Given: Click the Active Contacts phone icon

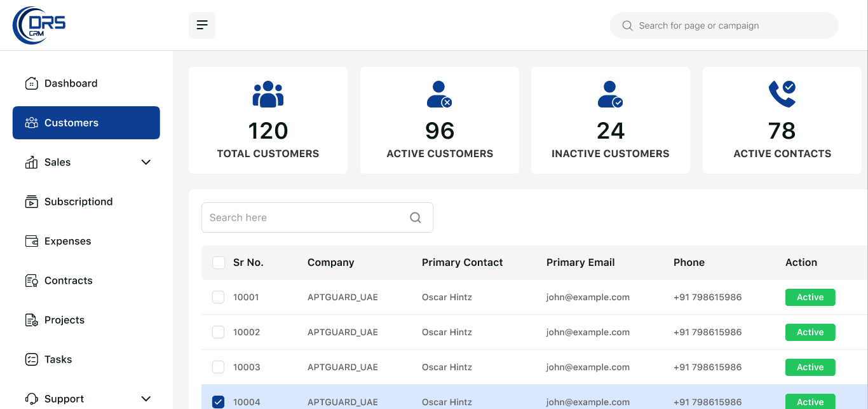Looking at the screenshot, I should [x=782, y=94].
